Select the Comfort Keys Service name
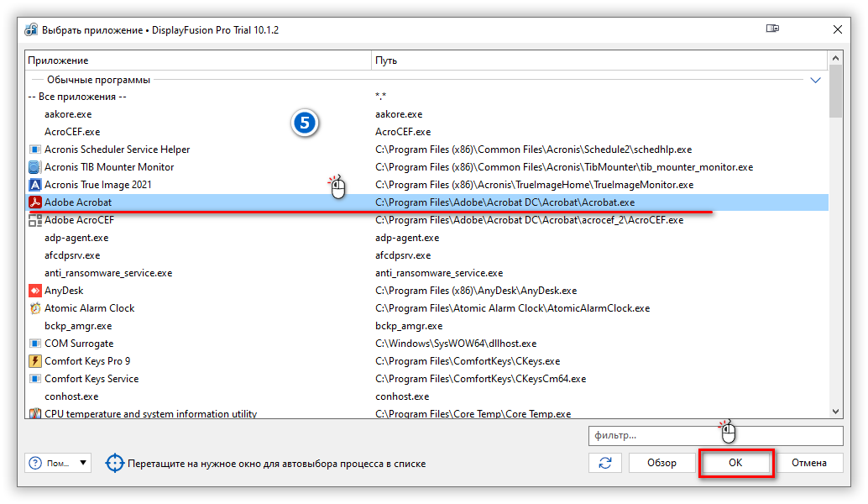Viewport: 868px width, 504px height. (x=92, y=379)
